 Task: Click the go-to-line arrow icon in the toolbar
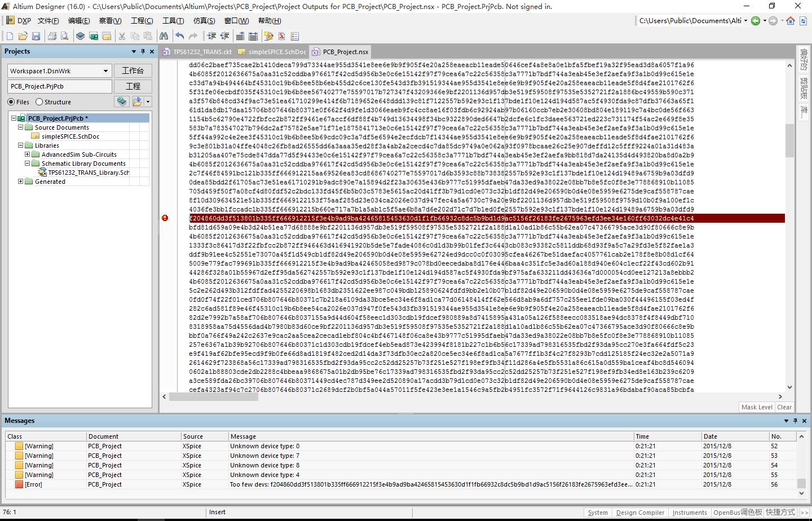[x=240, y=36]
